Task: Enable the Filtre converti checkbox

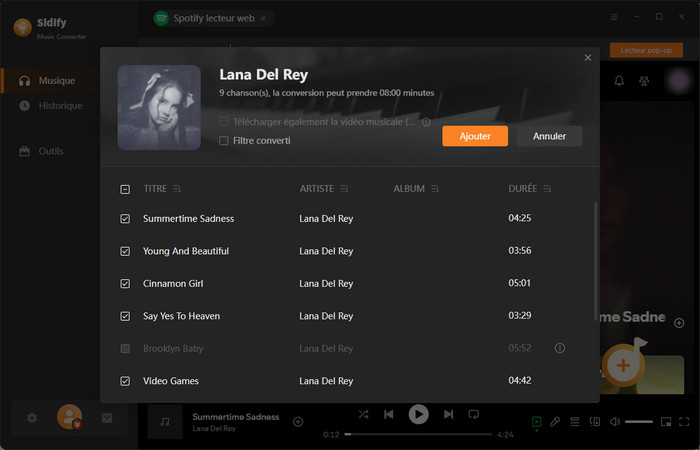Action: coord(224,141)
